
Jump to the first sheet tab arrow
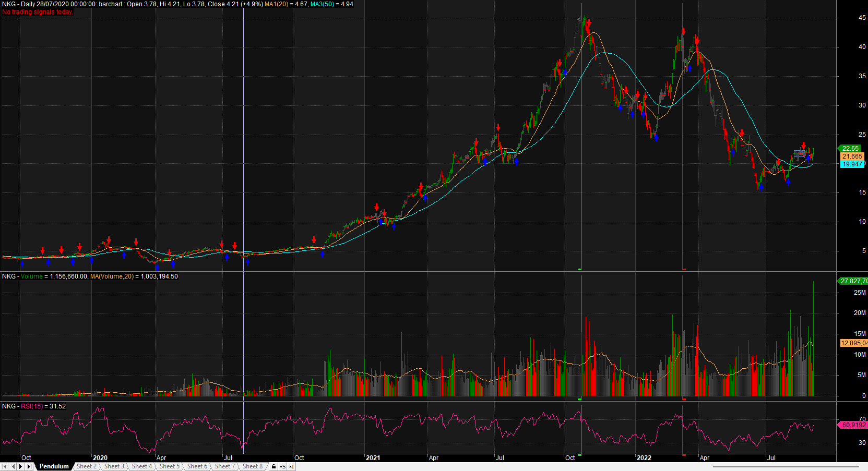point(5,466)
